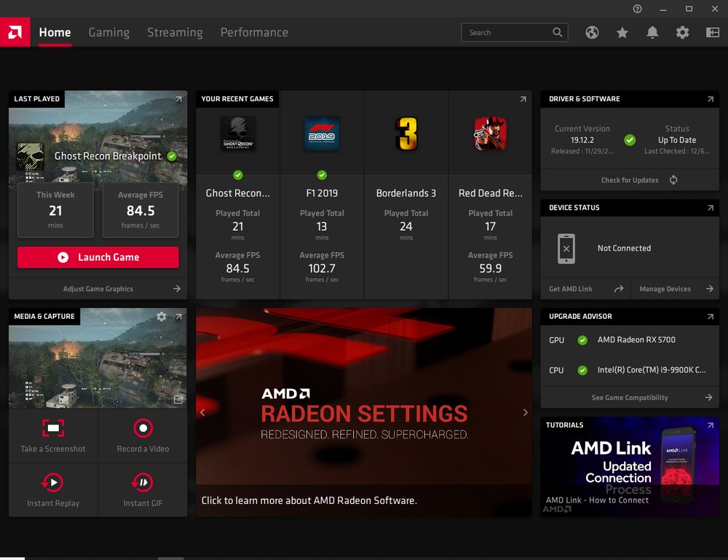
Task: Click Check for Updates
Action: (x=630, y=180)
